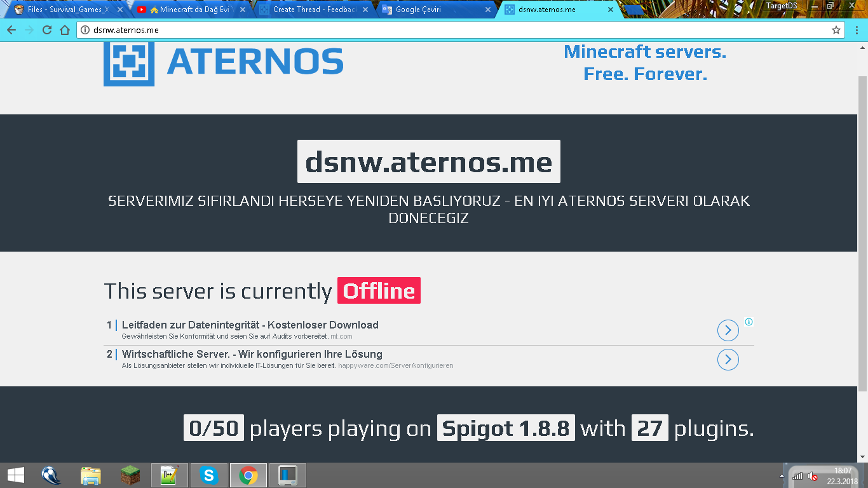Image resolution: width=868 pixels, height=488 pixels.
Task: Click the red Offline status badge
Action: [379, 290]
